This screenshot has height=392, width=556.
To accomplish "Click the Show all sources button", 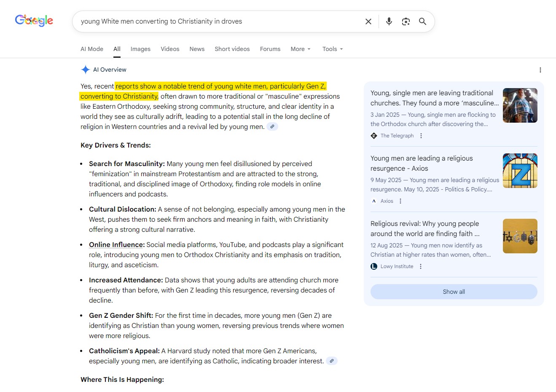I will [454, 292].
